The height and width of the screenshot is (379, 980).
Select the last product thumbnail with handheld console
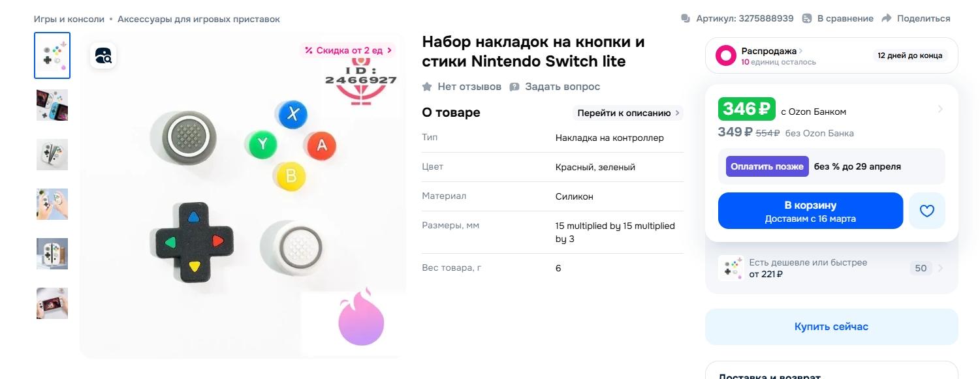[x=52, y=303]
